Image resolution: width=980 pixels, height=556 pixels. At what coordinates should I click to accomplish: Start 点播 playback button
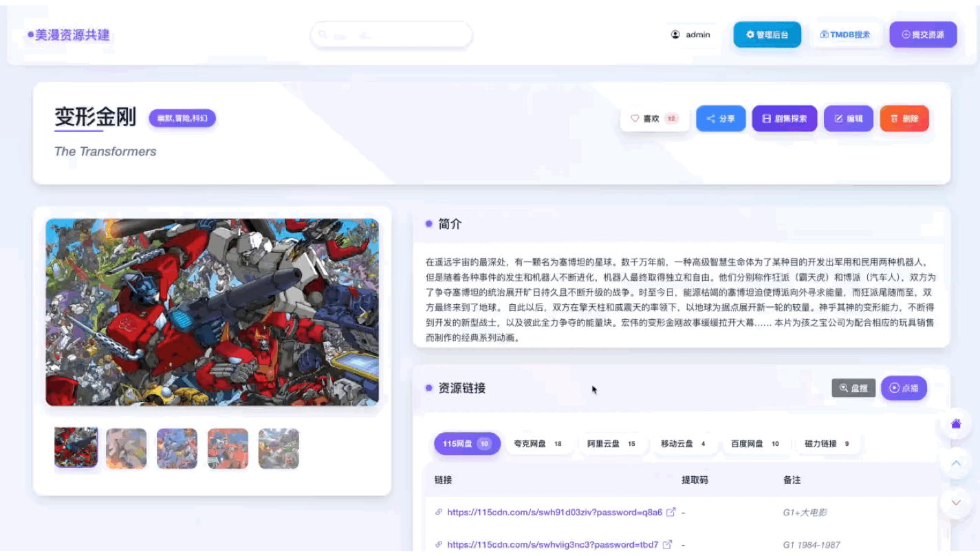point(904,388)
